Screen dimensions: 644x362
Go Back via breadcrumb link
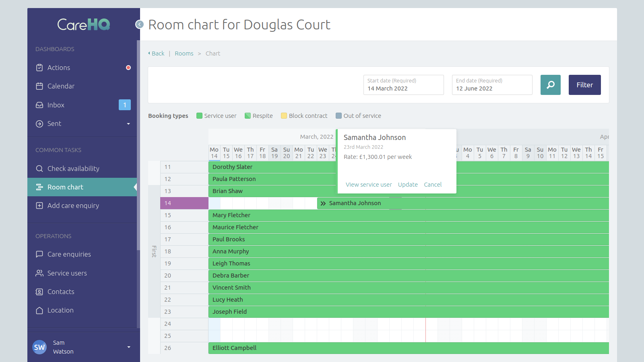[156, 53]
